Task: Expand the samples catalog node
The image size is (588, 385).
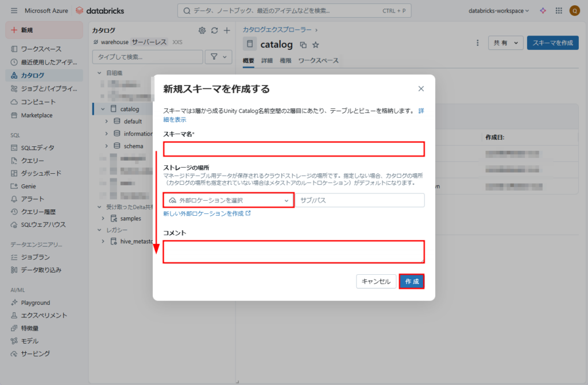Action: [x=103, y=218]
